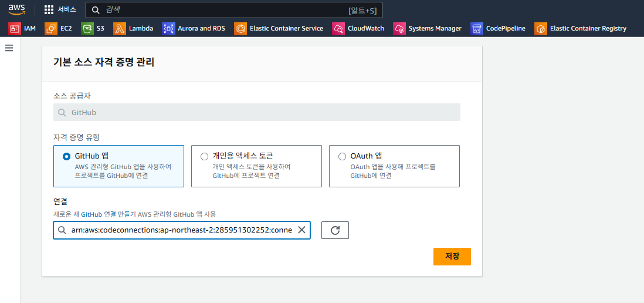This screenshot has height=303, width=644.
Task: Open the 연결 ARN connection combo box
Action: click(182, 230)
